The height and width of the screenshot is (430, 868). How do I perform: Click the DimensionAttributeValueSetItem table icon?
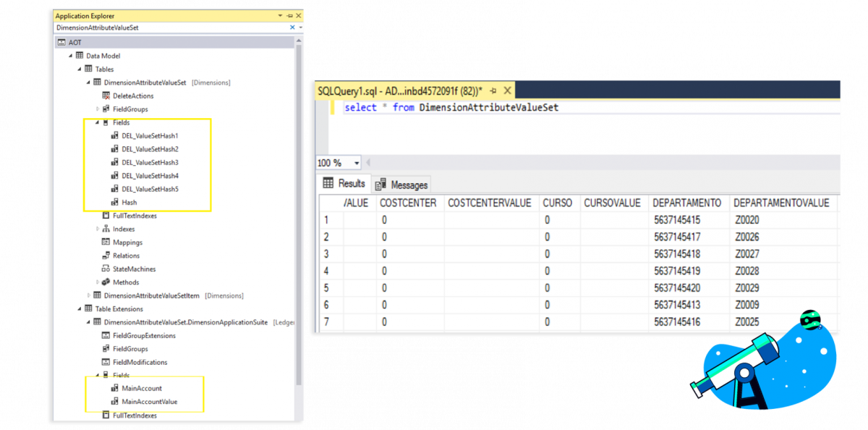pyautogui.click(x=98, y=295)
